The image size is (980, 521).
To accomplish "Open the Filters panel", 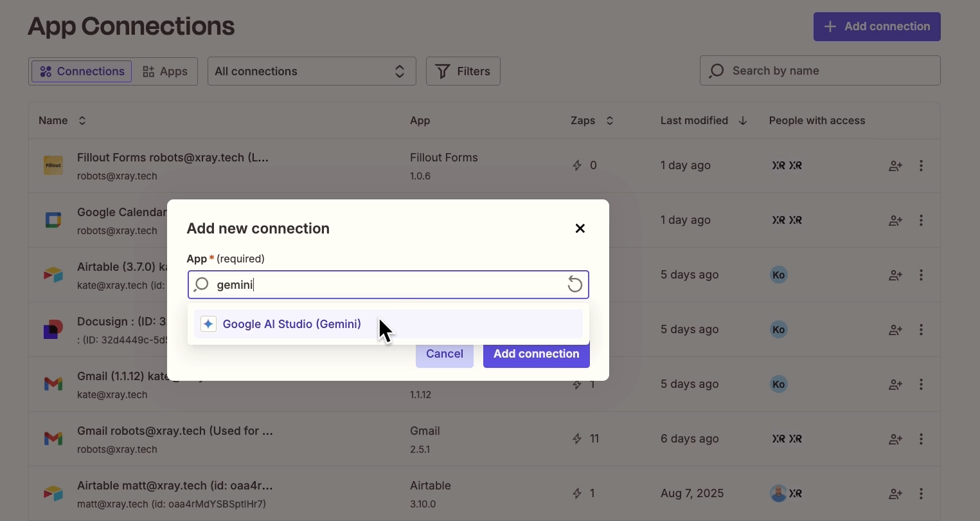I will click(x=463, y=71).
